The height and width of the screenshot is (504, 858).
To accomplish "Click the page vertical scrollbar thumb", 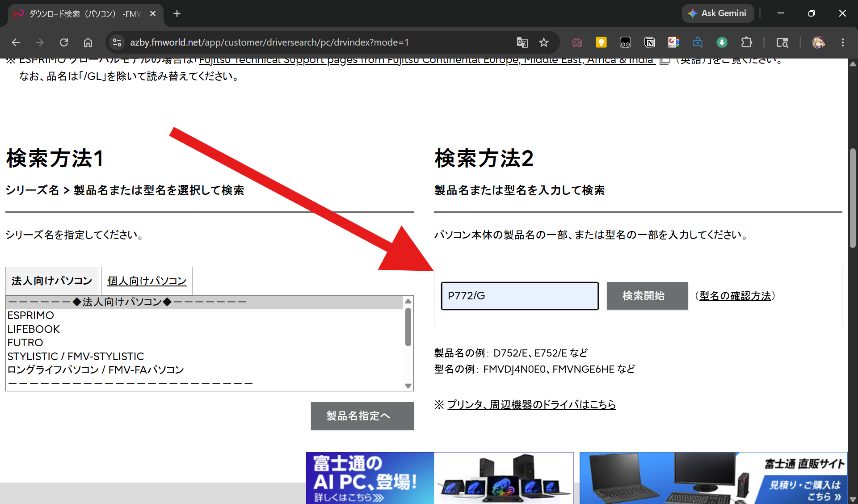I will pos(853,198).
